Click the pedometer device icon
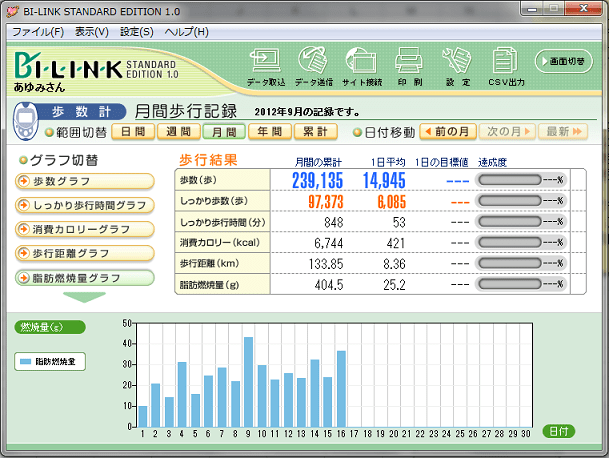This screenshot has height=458, width=609. click(x=25, y=121)
